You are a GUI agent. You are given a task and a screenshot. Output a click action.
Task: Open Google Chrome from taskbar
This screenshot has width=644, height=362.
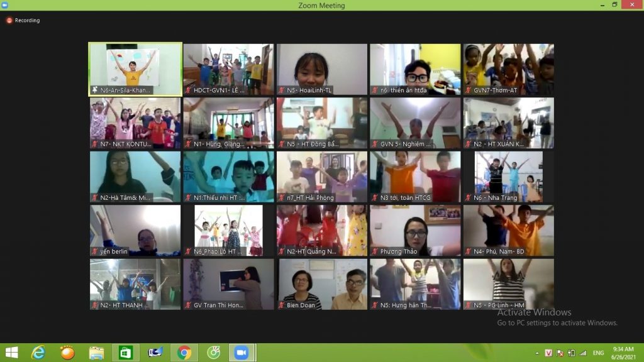(x=184, y=353)
